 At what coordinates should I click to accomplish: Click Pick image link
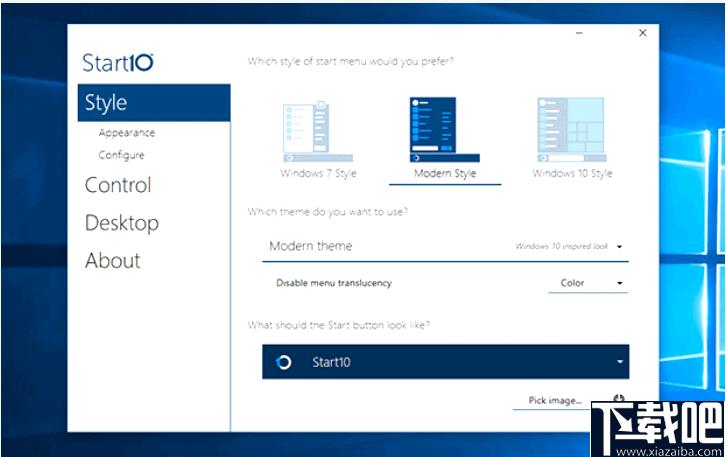pyautogui.click(x=555, y=401)
